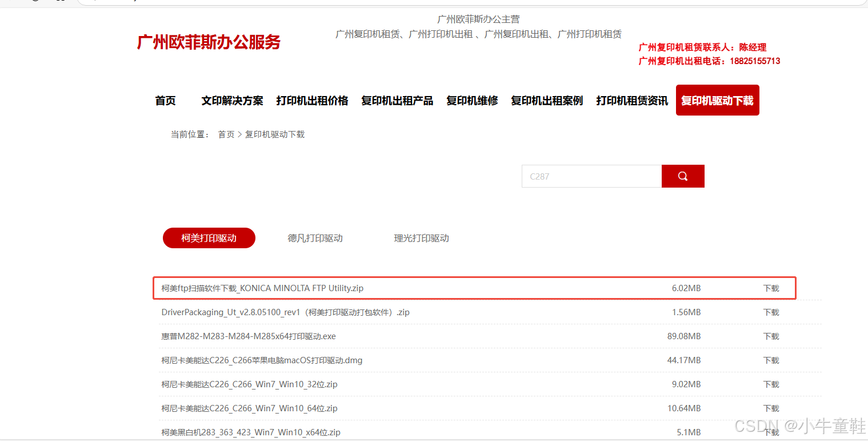Open 惠普M282-M283-M284-M285x64打印驱动.exe file name
The image size is (868, 441).
[x=249, y=336]
